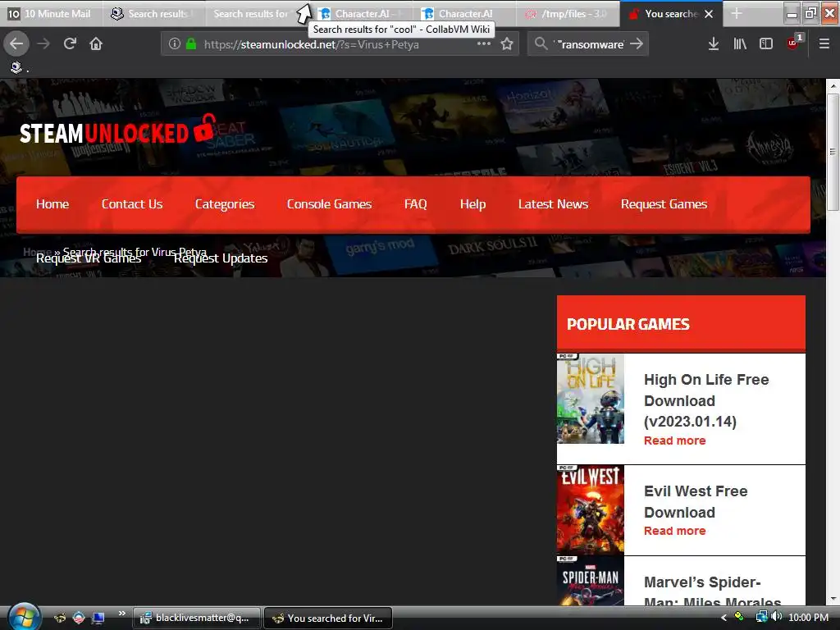Open a new browser tab
840x630 pixels.
coord(737,13)
